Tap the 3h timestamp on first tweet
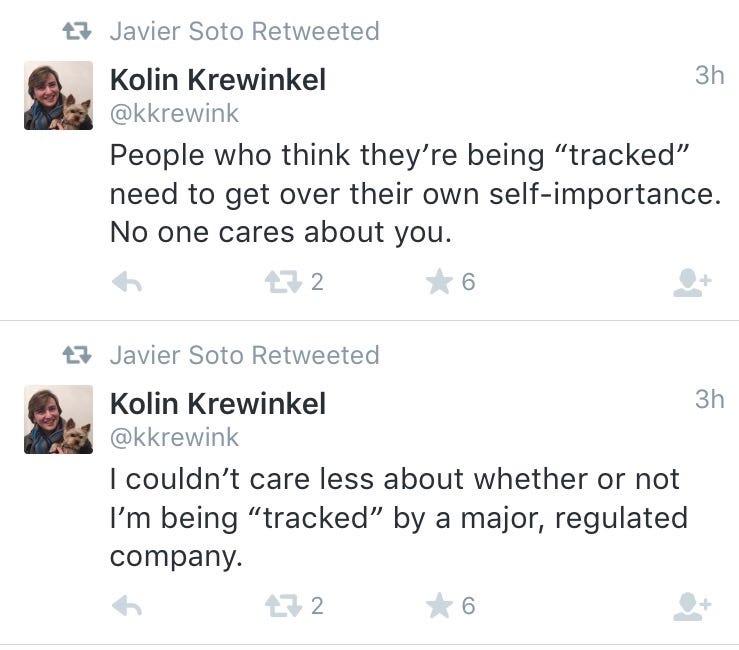 click(709, 75)
